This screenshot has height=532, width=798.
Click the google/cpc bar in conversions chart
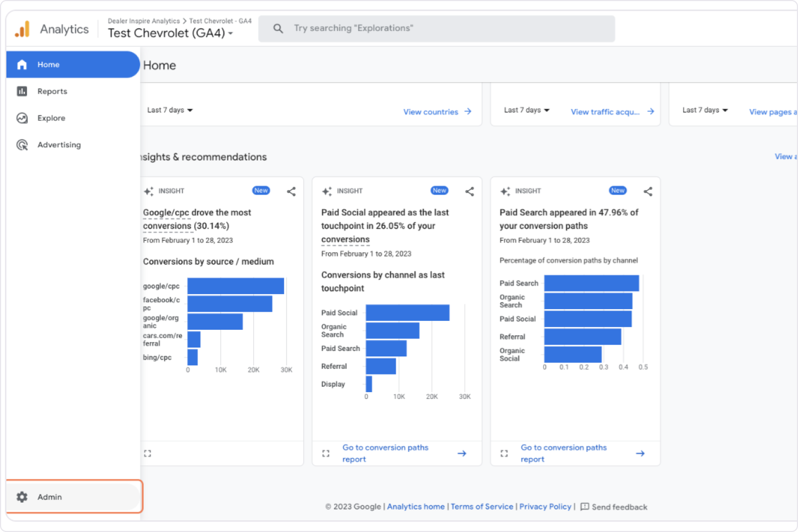tap(236, 286)
